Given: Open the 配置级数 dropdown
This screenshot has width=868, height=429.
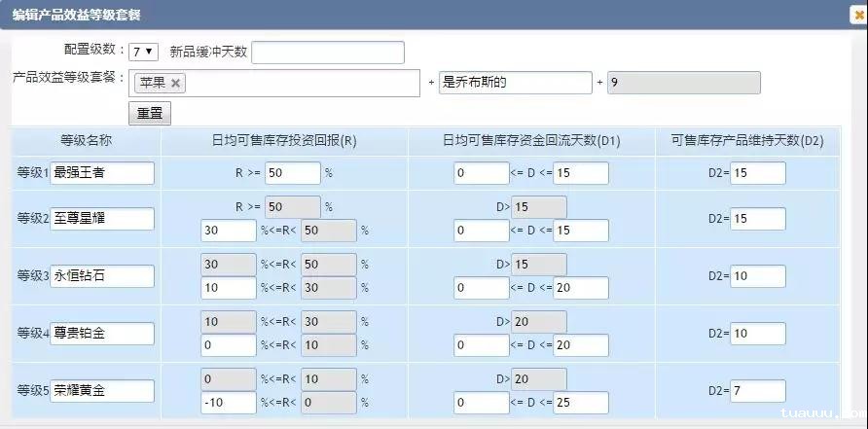Looking at the screenshot, I should (143, 52).
